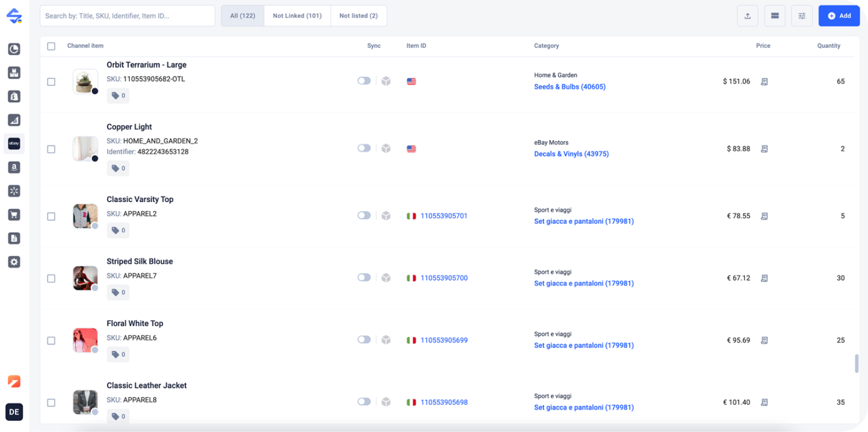The height and width of the screenshot is (432, 868).
Task: Click the blue Add button
Action: (x=839, y=16)
